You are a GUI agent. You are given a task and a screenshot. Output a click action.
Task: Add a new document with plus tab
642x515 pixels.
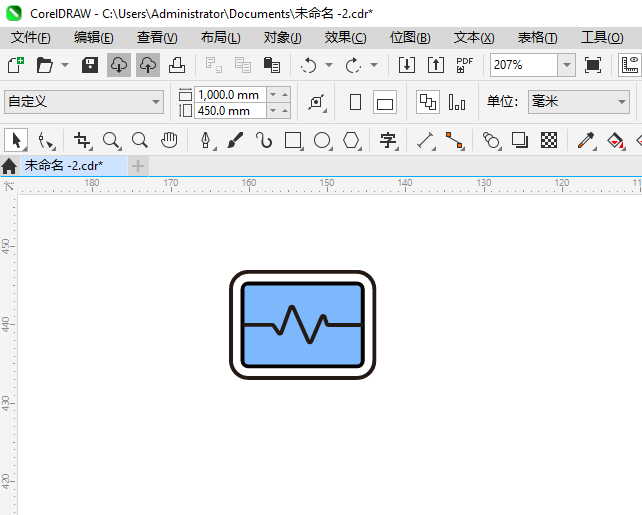(x=138, y=166)
